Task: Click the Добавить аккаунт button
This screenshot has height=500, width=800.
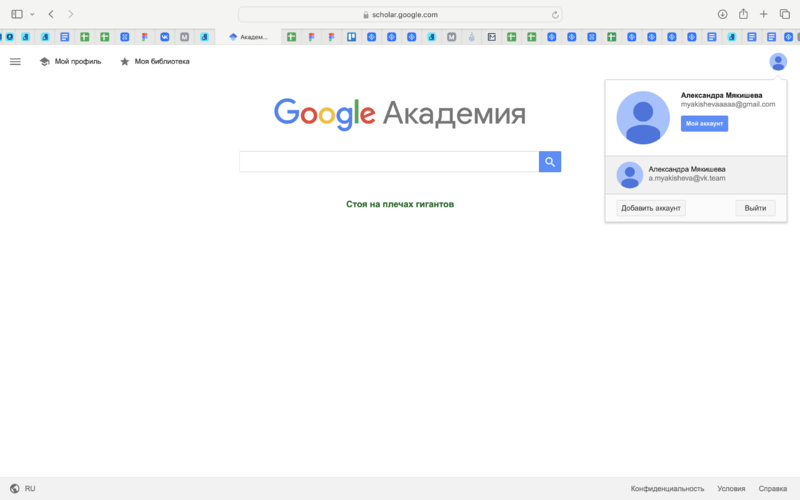Action: click(x=651, y=208)
